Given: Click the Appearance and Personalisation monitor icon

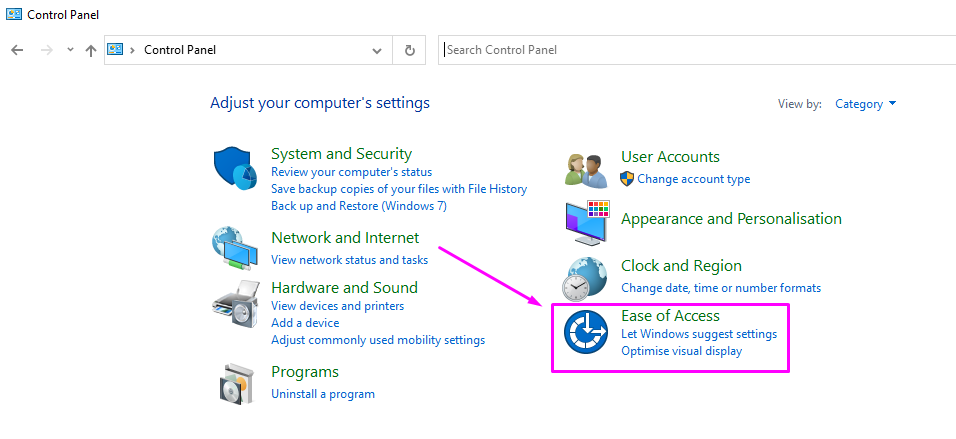Looking at the screenshot, I should pyautogui.click(x=587, y=223).
